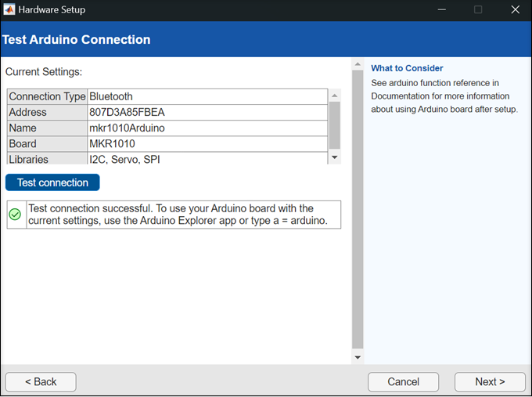Select the address value 807D3A85FBEA

click(207, 113)
